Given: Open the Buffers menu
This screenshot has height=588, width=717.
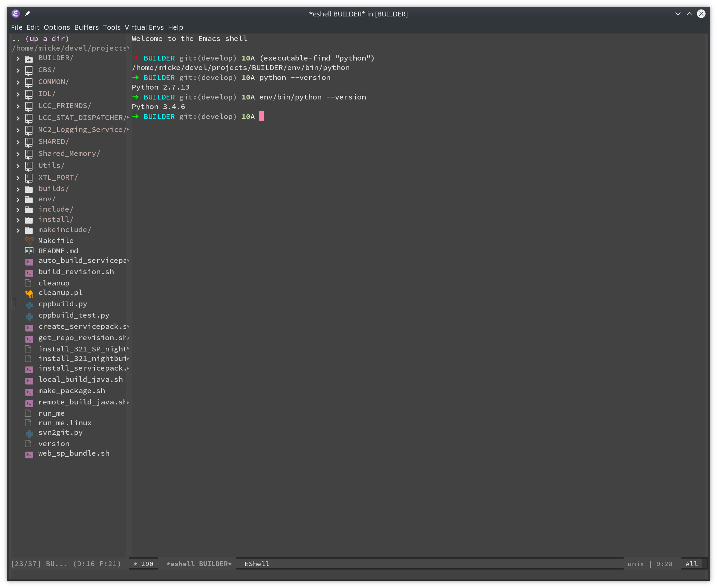Looking at the screenshot, I should (86, 27).
